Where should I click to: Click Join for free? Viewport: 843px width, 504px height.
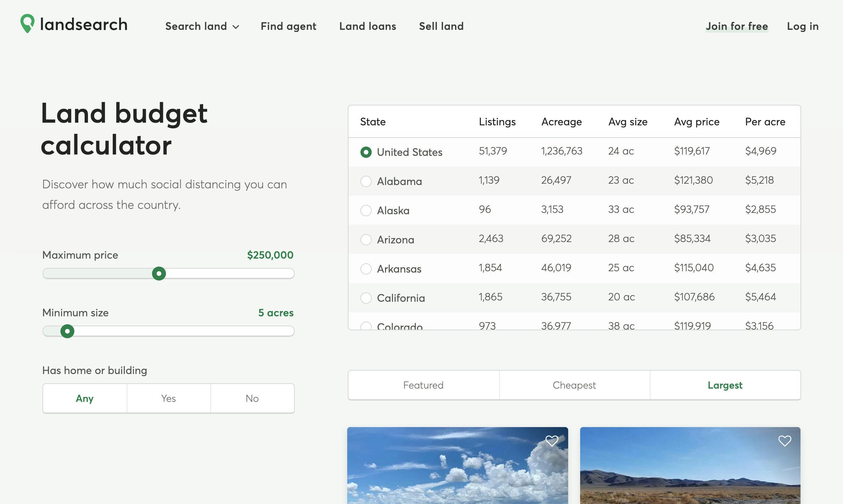point(736,26)
